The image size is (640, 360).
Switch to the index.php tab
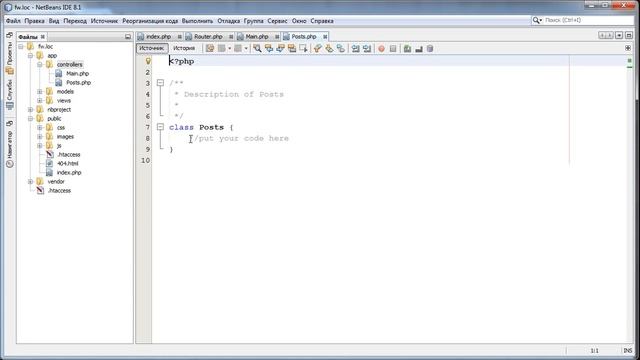158,37
